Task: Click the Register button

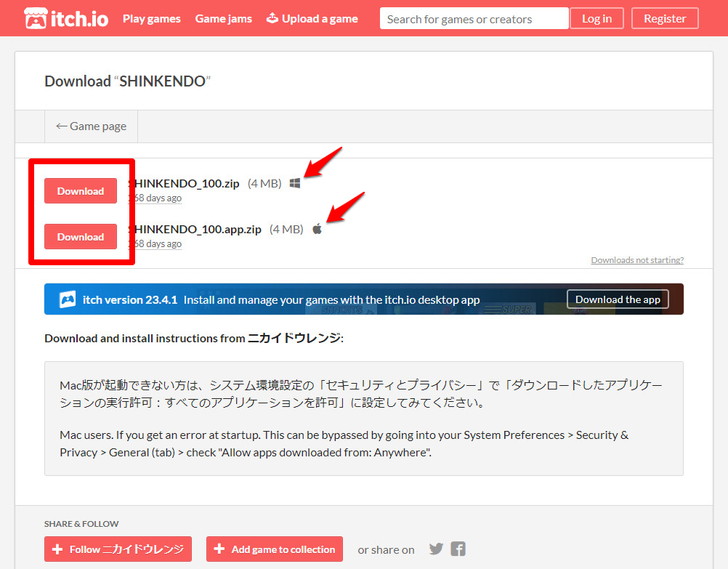Action: (x=664, y=19)
